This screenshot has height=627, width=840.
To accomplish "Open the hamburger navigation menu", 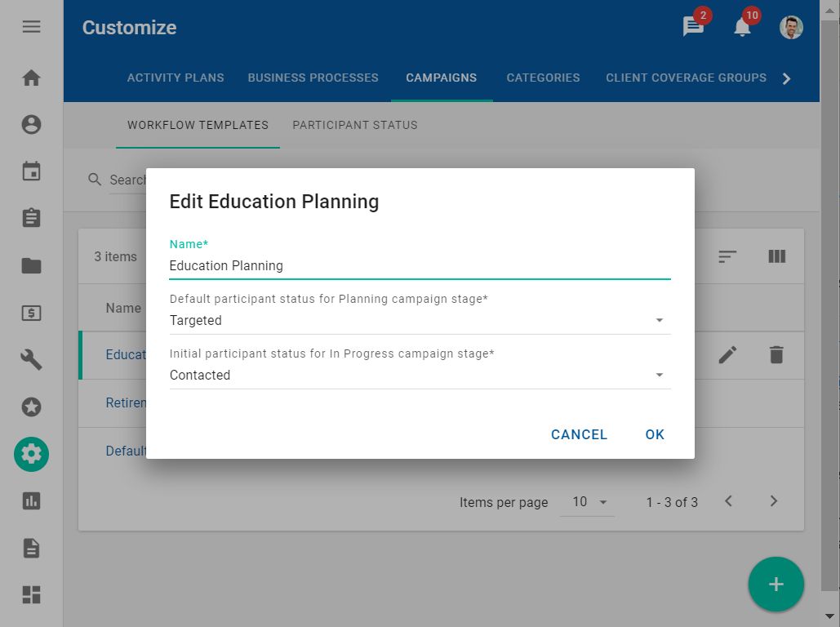I will pyautogui.click(x=31, y=27).
